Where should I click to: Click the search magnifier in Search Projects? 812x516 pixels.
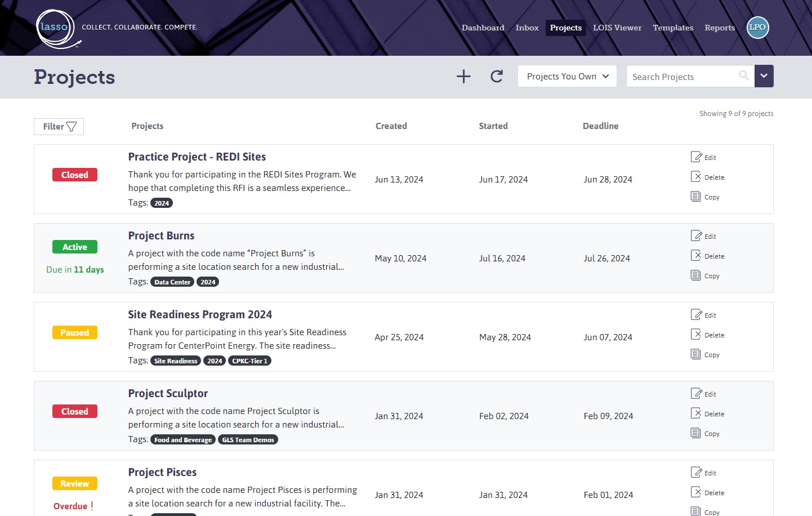point(744,75)
